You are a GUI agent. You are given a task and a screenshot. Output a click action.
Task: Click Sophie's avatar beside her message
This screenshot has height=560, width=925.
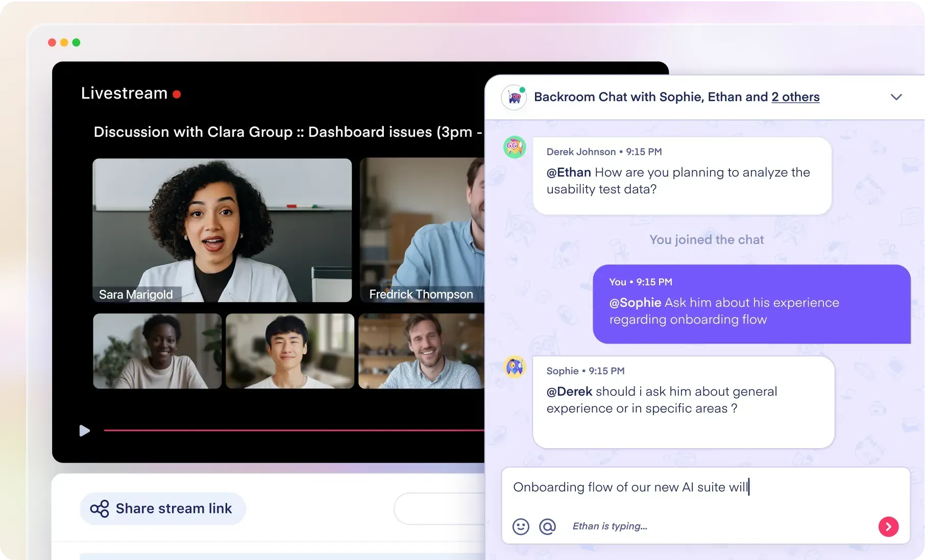coord(515,367)
